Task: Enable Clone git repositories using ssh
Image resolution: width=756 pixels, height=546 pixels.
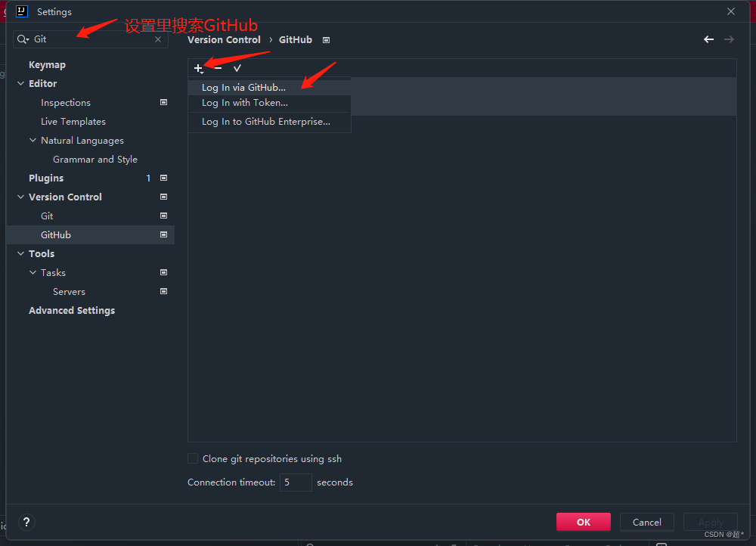Action: pos(192,458)
